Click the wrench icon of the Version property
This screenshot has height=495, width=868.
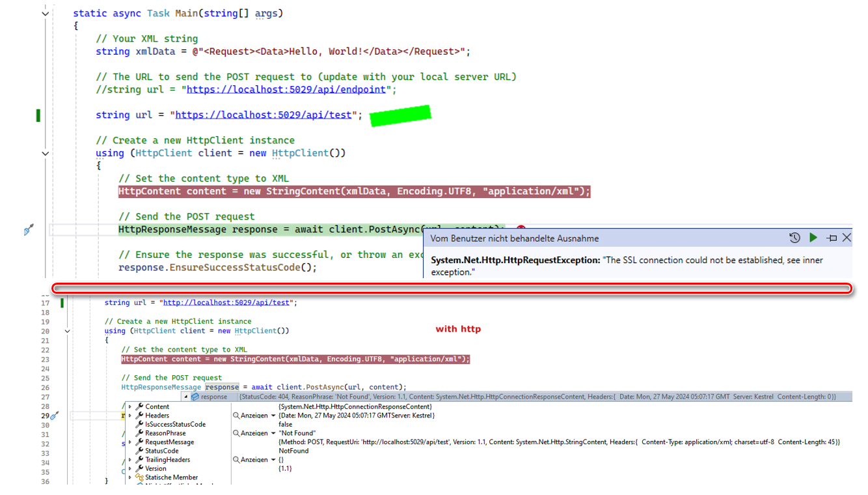click(x=139, y=468)
